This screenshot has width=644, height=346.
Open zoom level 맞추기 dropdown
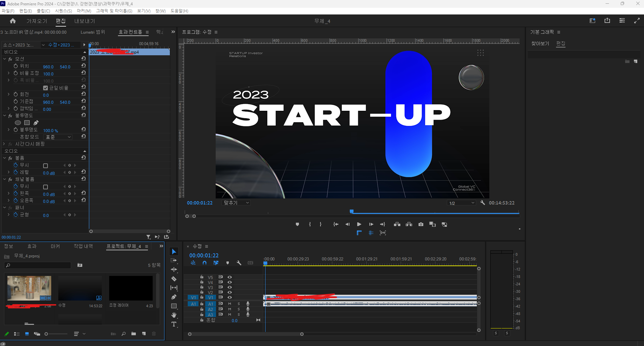coord(236,203)
